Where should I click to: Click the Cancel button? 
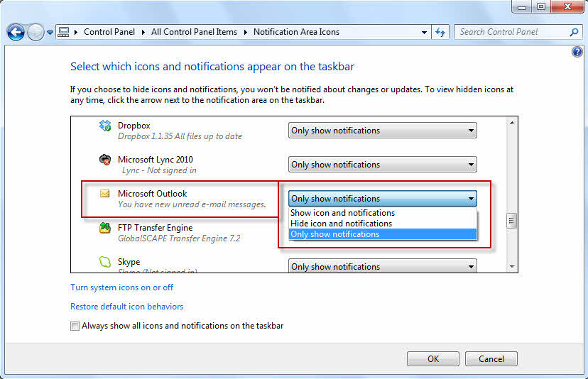click(491, 358)
